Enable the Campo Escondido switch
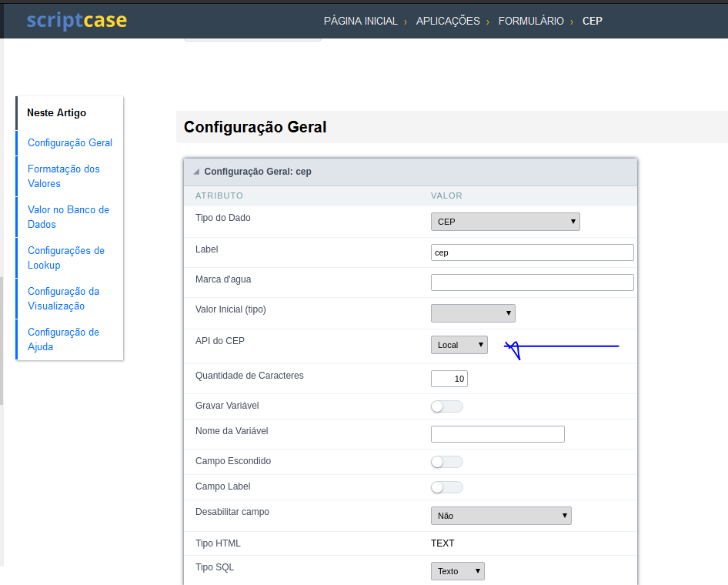 (447, 462)
